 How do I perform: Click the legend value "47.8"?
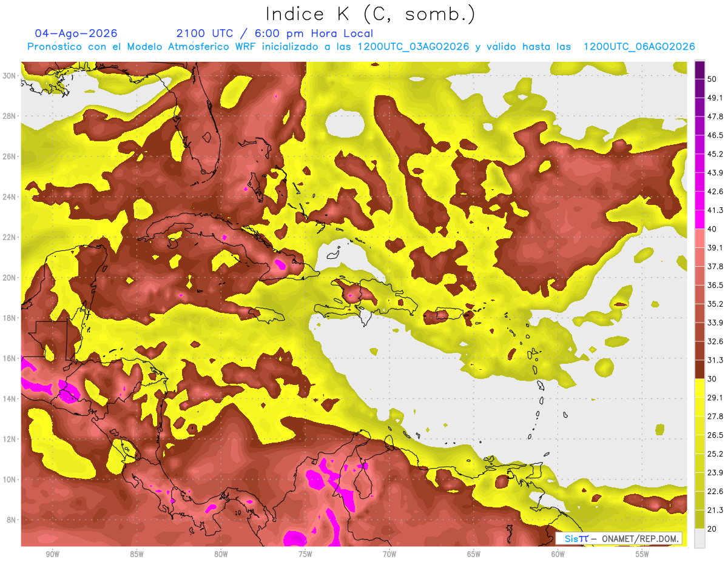(715, 116)
